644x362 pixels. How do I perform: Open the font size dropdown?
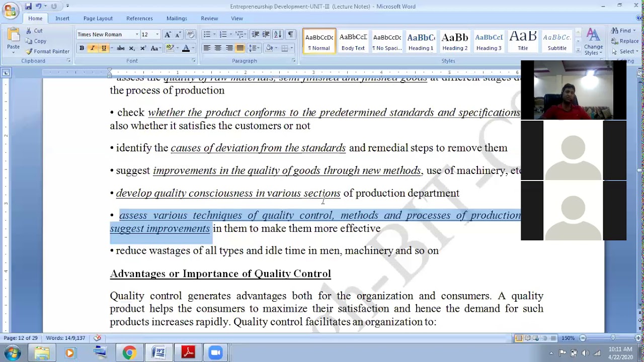click(157, 34)
